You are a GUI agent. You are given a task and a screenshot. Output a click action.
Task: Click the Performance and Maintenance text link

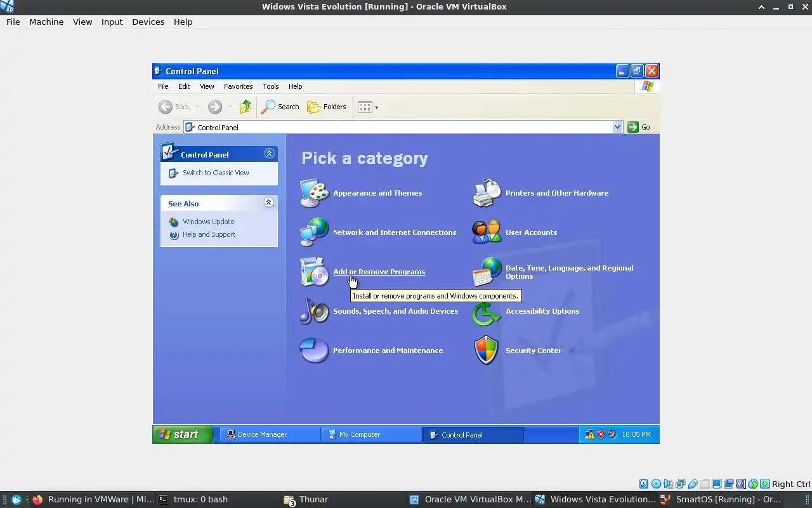[x=388, y=351]
